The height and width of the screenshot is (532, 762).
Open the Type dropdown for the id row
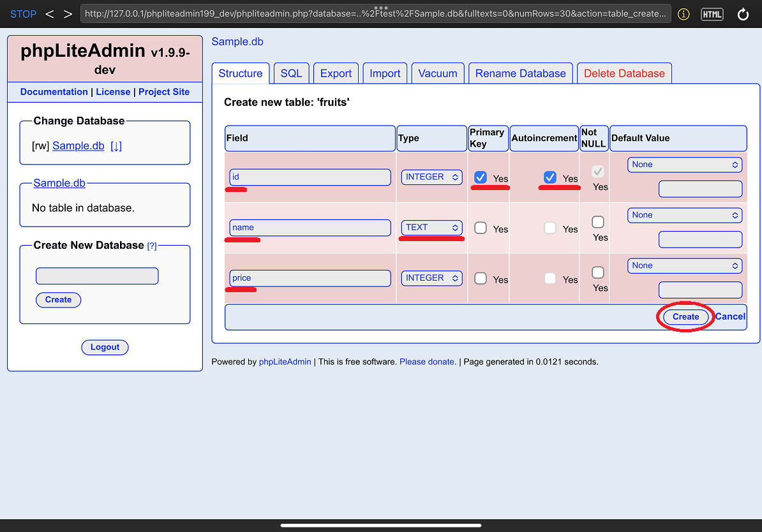click(431, 177)
